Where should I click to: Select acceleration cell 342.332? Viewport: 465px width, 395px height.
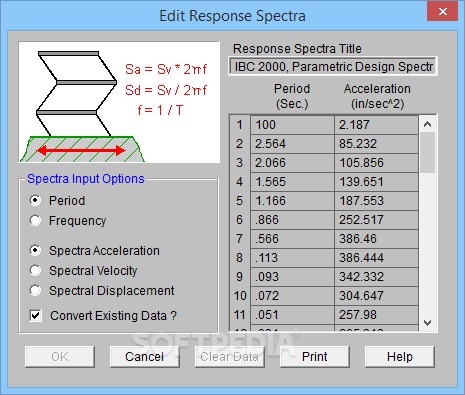pyautogui.click(x=376, y=277)
